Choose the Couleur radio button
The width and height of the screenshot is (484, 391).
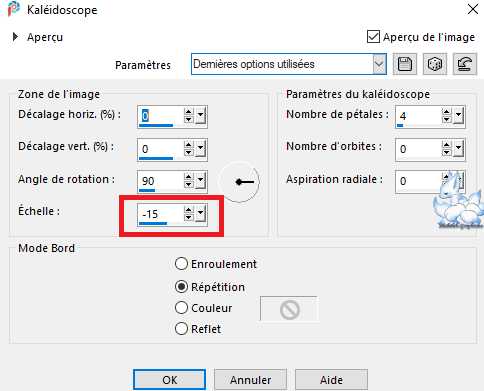181,308
